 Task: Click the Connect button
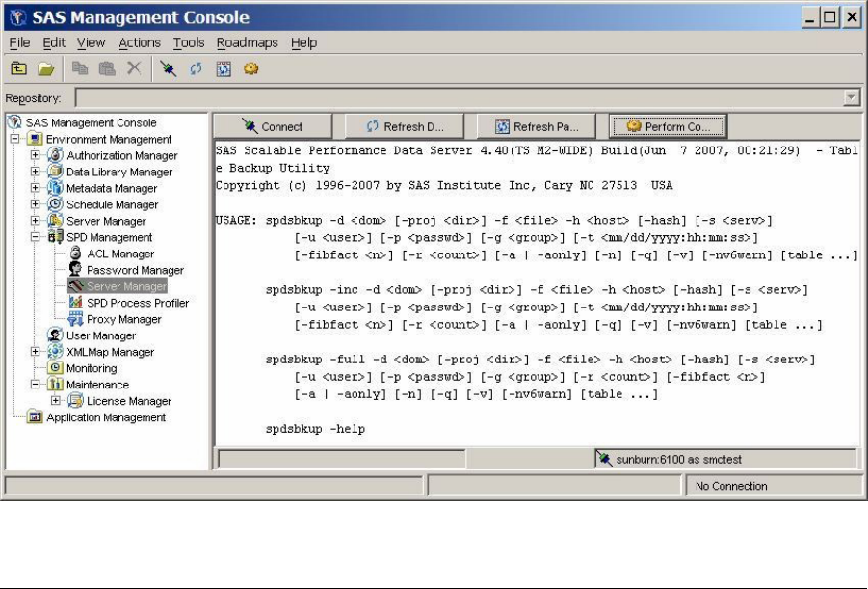point(273,126)
